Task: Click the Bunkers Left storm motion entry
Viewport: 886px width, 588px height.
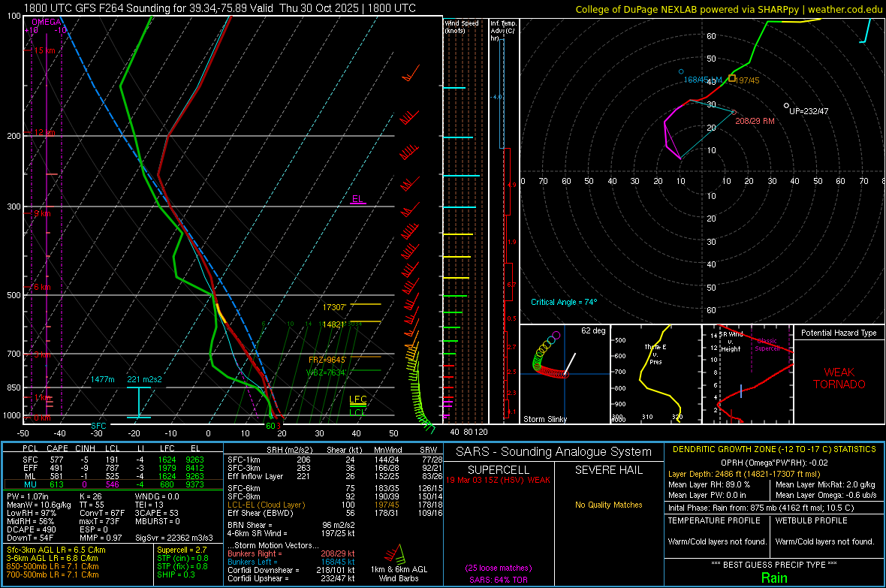Action: pyautogui.click(x=291, y=562)
